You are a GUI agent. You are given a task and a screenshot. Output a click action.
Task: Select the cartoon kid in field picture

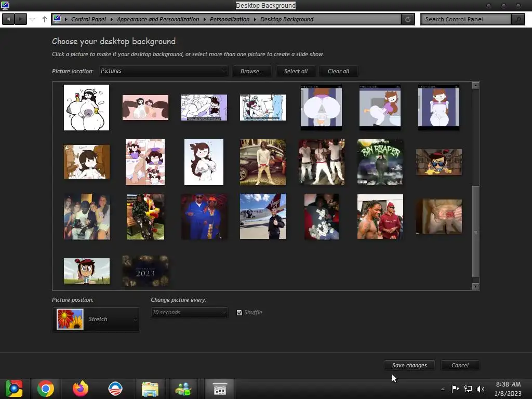pyautogui.click(x=87, y=271)
